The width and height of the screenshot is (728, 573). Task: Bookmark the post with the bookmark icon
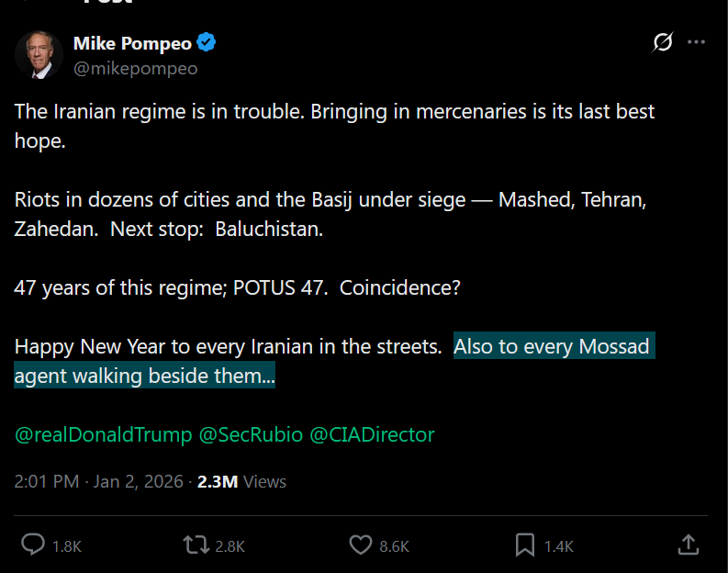click(x=525, y=545)
